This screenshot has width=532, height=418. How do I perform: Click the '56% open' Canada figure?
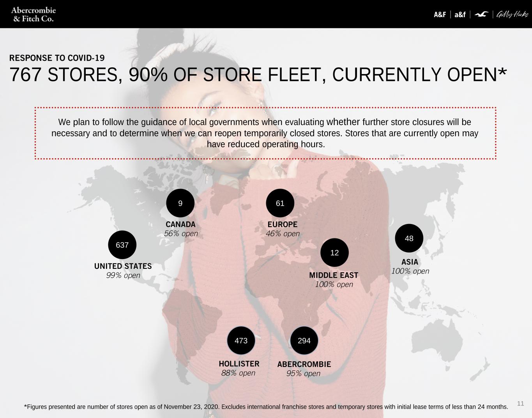(181, 234)
